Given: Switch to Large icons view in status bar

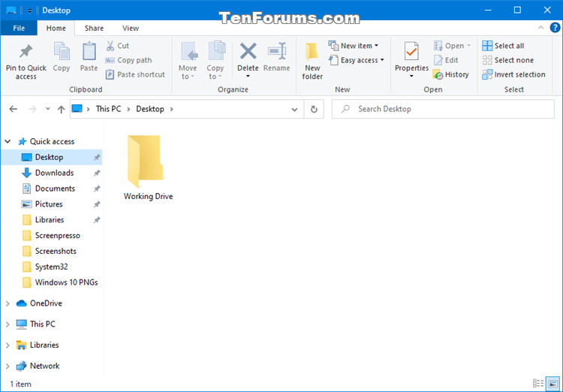Looking at the screenshot, I should point(553,384).
